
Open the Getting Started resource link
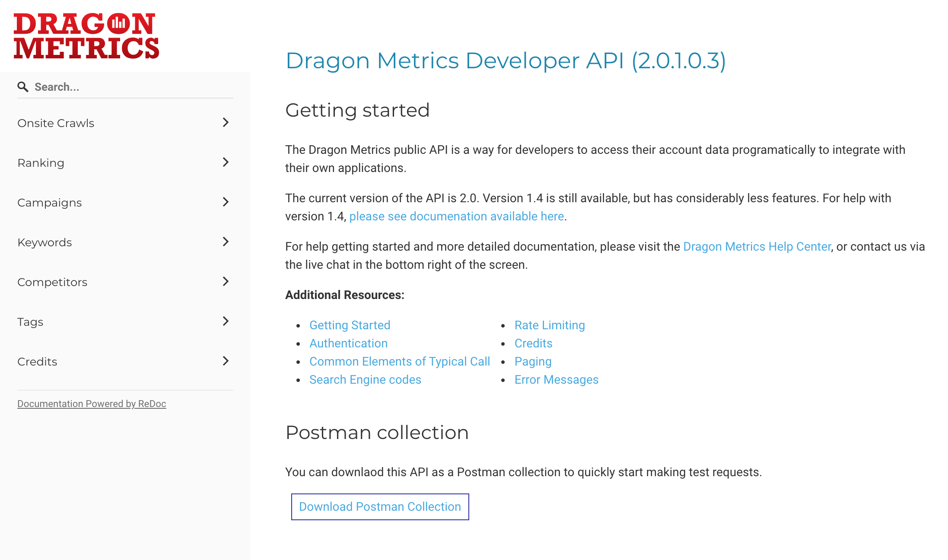[x=350, y=325]
